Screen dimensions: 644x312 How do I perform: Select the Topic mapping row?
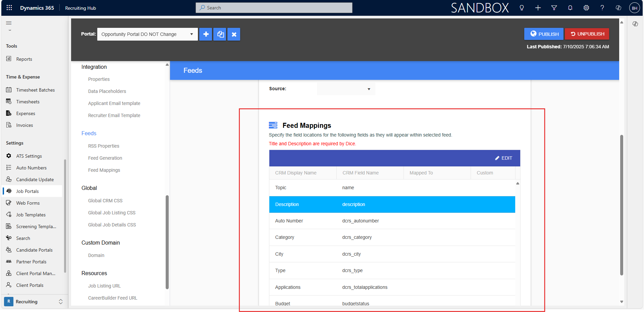(x=392, y=188)
